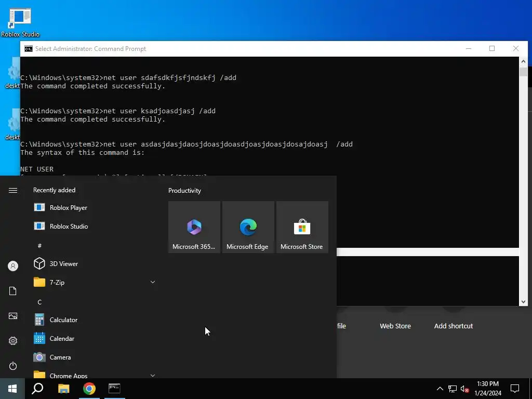The width and height of the screenshot is (532, 399).
Task: Click the Productivity group heading
Action: pyautogui.click(x=184, y=191)
